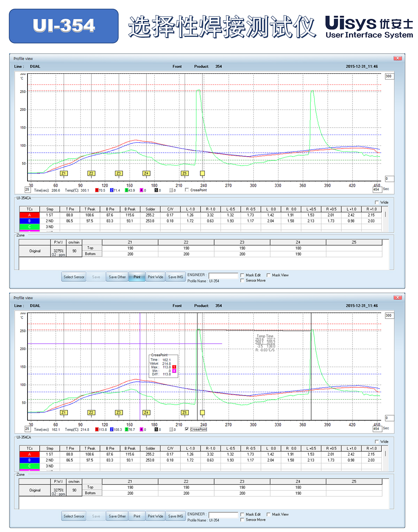Viewport: 418px width, 532px height.
Task: Click the magenta number 4 badge in CrossPoint popup
Action: pos(174,371)
